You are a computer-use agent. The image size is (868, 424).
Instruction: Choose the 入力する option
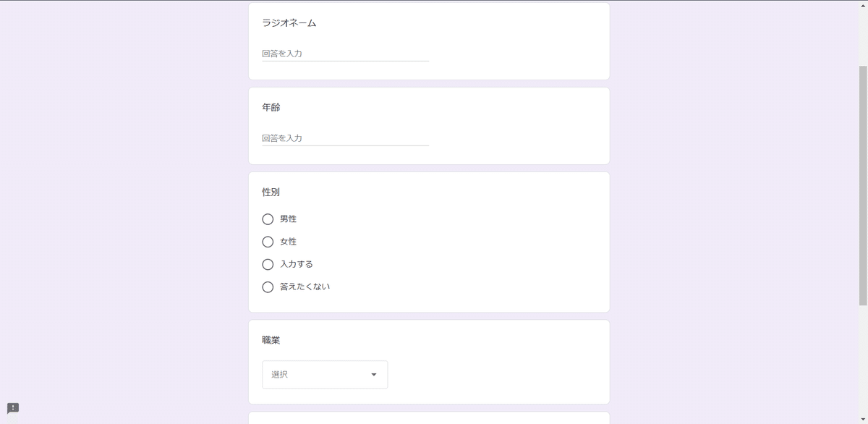point(268,264)
